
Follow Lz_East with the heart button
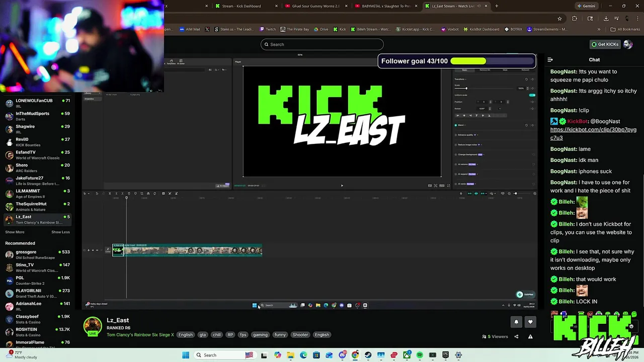click(x=530, y=322)
